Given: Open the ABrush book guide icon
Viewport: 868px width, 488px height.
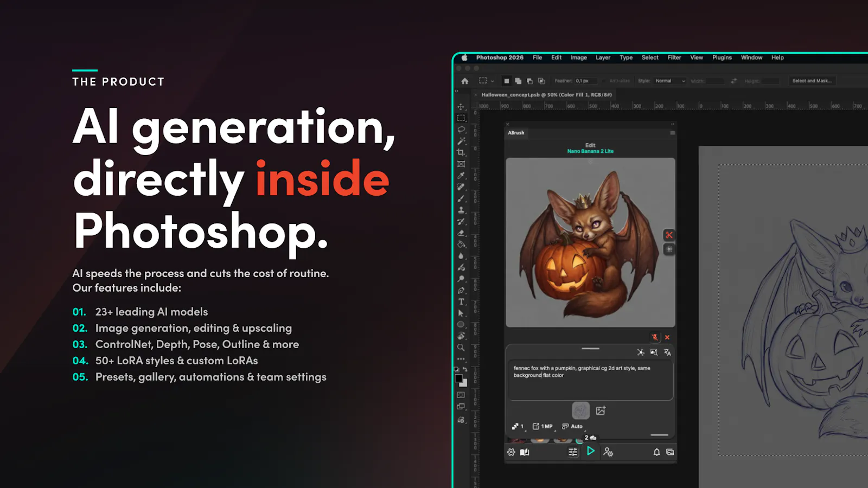Looking at the screenshot, I should click(525, 452).
